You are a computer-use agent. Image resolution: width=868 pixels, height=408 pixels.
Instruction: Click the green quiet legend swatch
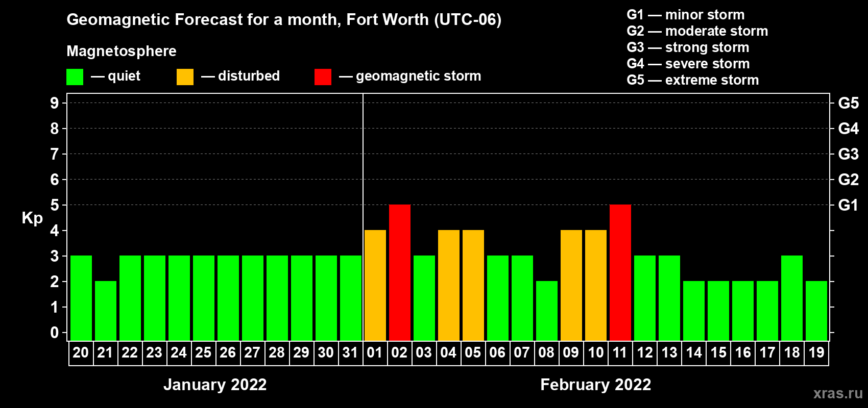(75, 77)
